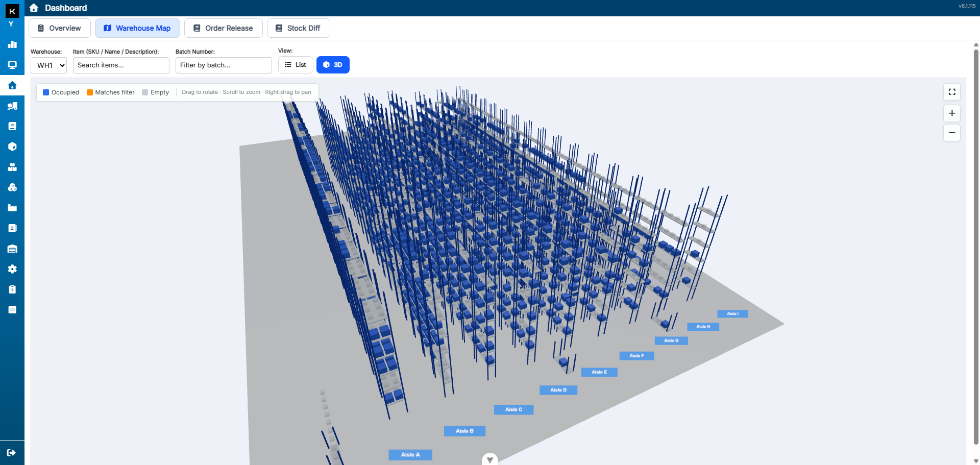980x465 pixels.
Task: Open the help clipboard question sidebar icon
Action: coord(12,289)
